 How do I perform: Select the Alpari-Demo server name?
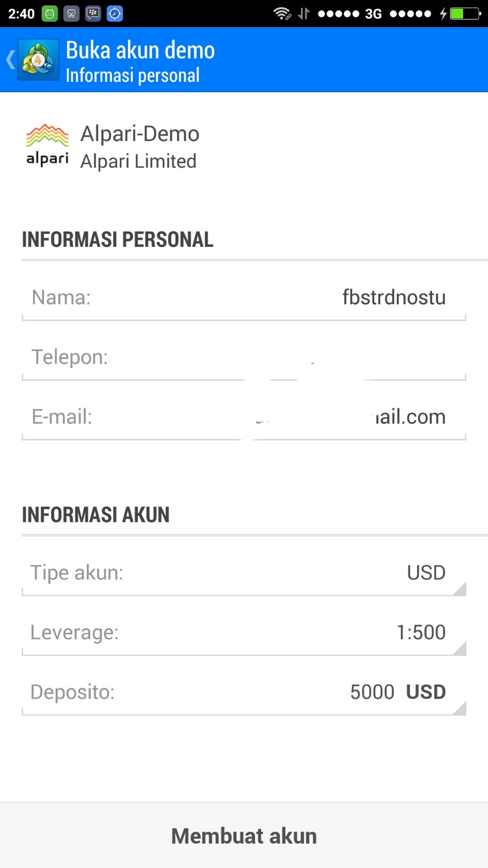[140, 134]
